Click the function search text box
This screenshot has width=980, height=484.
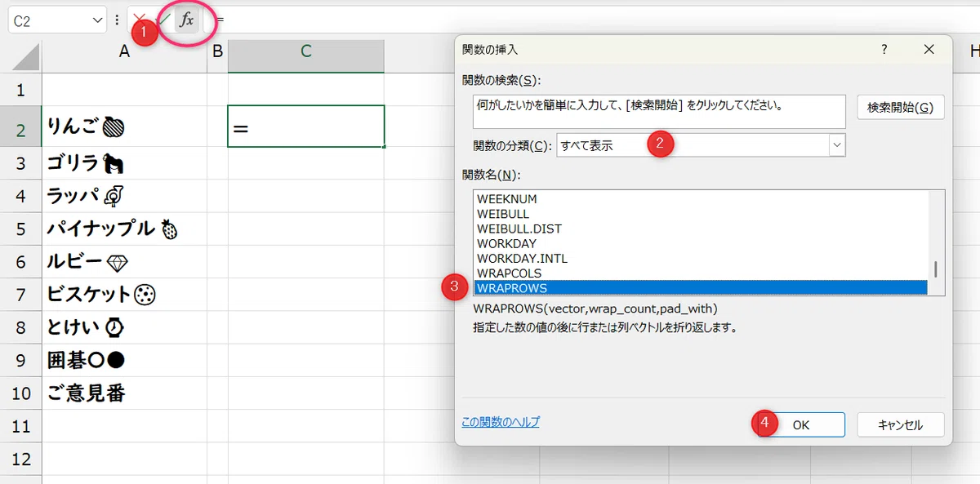(x=659, y=112)
